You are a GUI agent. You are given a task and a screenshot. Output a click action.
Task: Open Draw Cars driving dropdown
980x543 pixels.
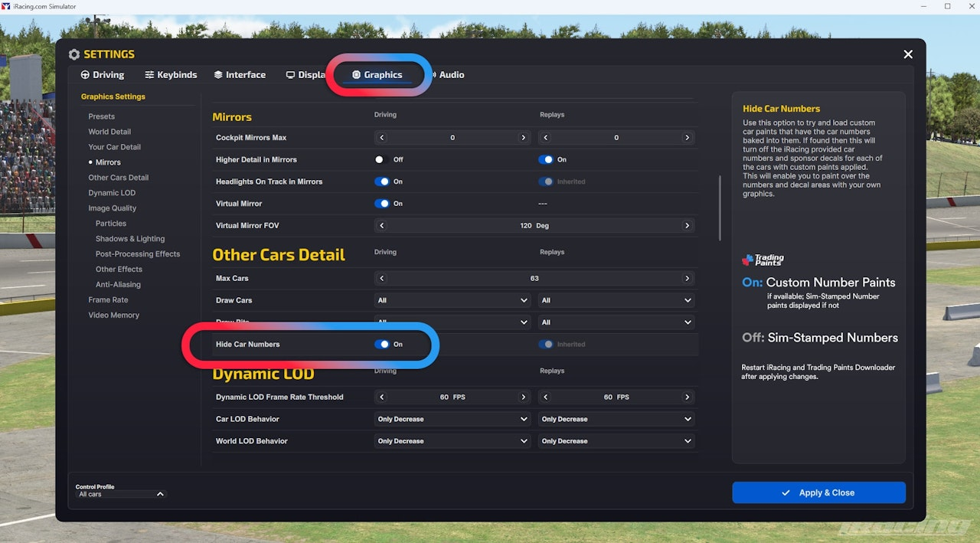click(x=452, y=301)
